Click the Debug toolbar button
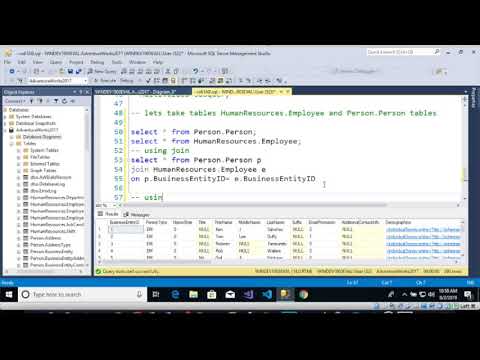 [127, 80]
